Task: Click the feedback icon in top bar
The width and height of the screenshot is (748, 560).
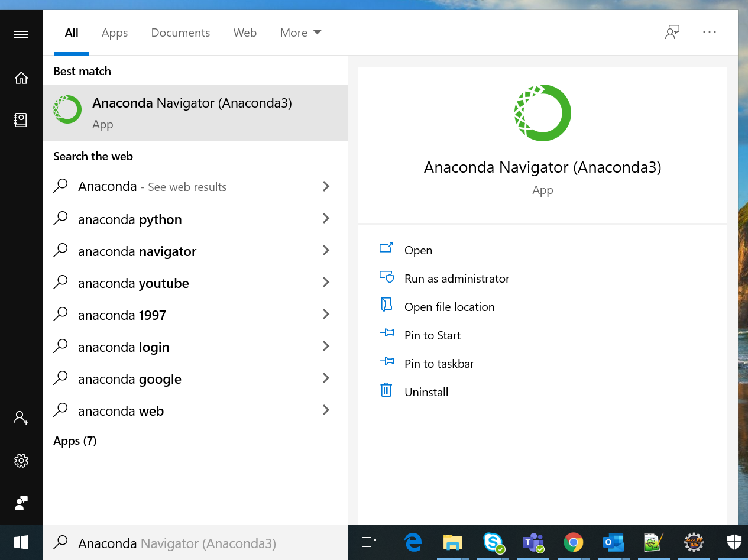Action: pos(672,33)
